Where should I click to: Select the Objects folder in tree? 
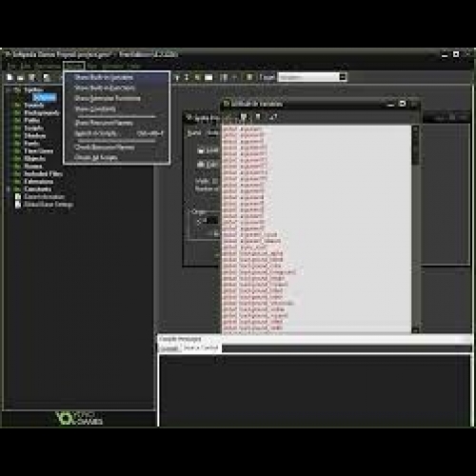tap(34, 158)
